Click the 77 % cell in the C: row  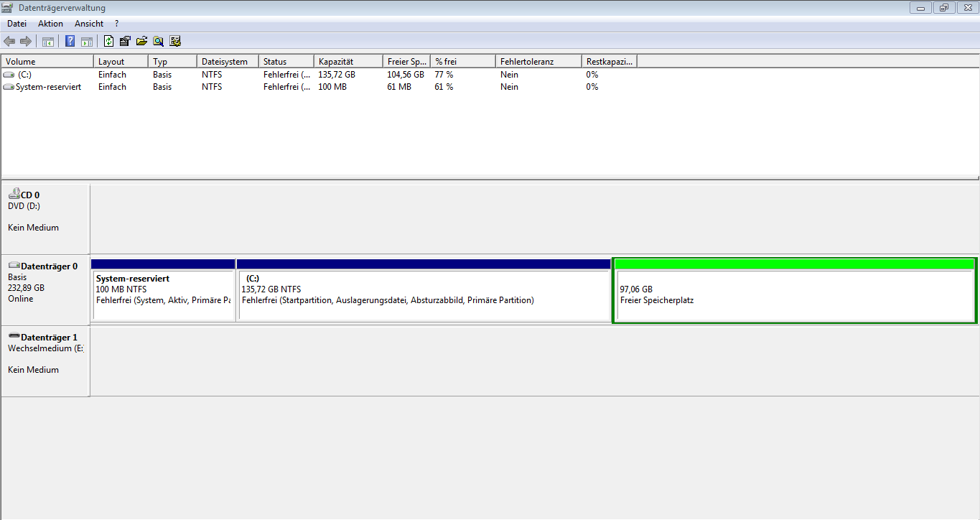tap(444, 75)
